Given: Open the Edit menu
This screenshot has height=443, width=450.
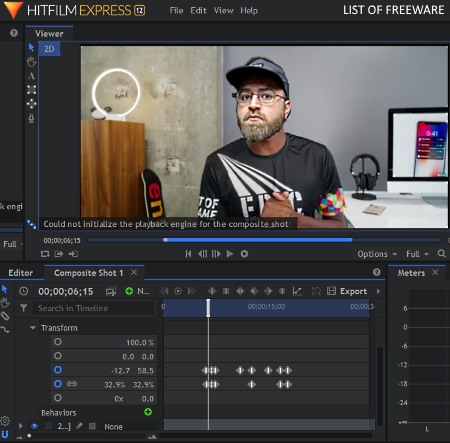Looking at the screenshot, I should coord(198,11).
